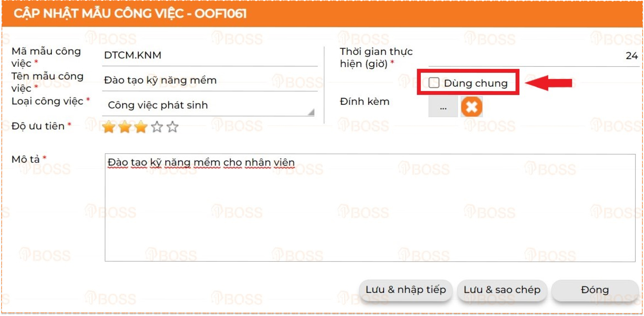Set priority to three stars
This screenshot has height=316, width=644.
141,127
